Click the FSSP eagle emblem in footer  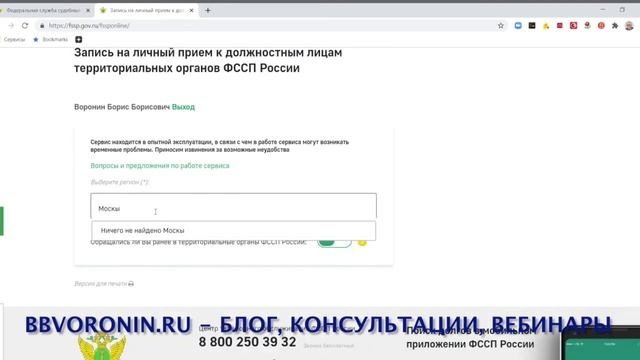102,346
